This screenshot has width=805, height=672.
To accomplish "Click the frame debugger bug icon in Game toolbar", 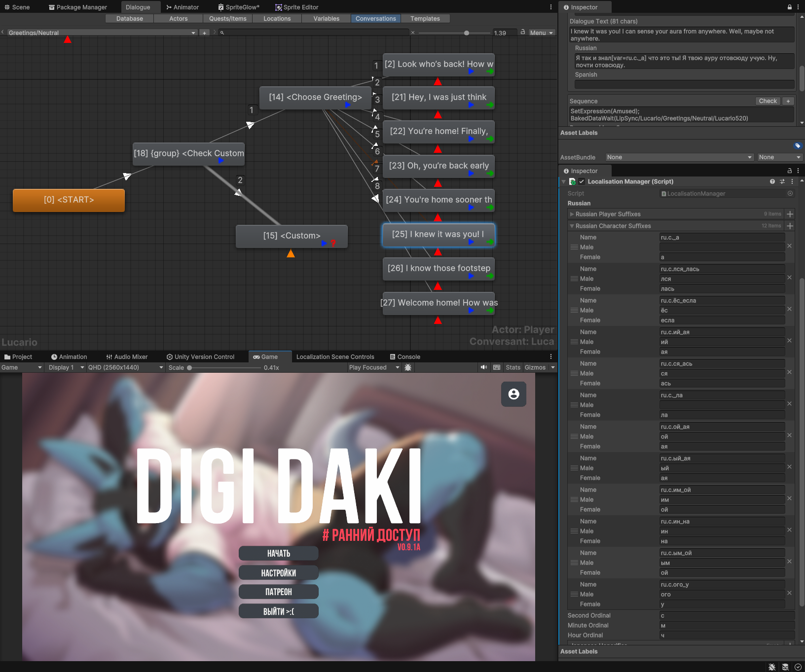I will [408, 368].
